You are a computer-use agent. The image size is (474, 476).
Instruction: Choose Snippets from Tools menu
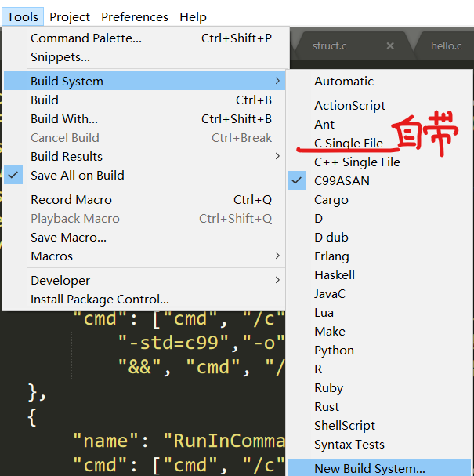(x=144, y=57)
